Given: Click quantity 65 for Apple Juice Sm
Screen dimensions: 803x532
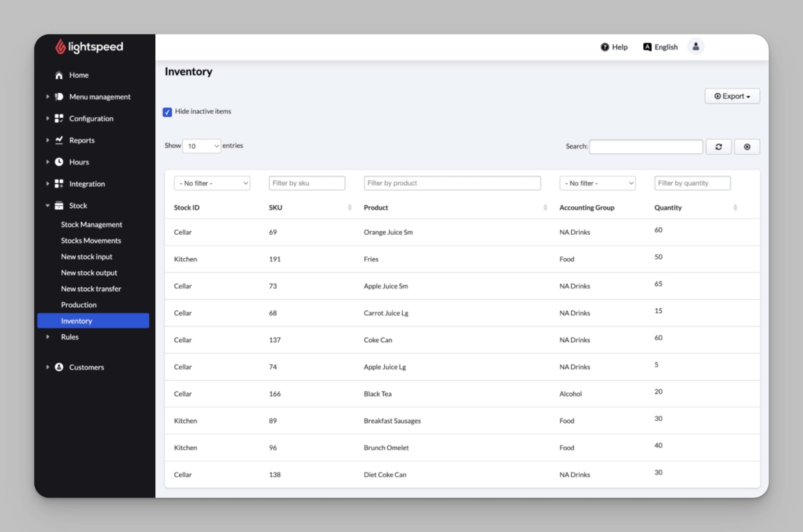Looking at the screenshot, I should pos(658,284).
